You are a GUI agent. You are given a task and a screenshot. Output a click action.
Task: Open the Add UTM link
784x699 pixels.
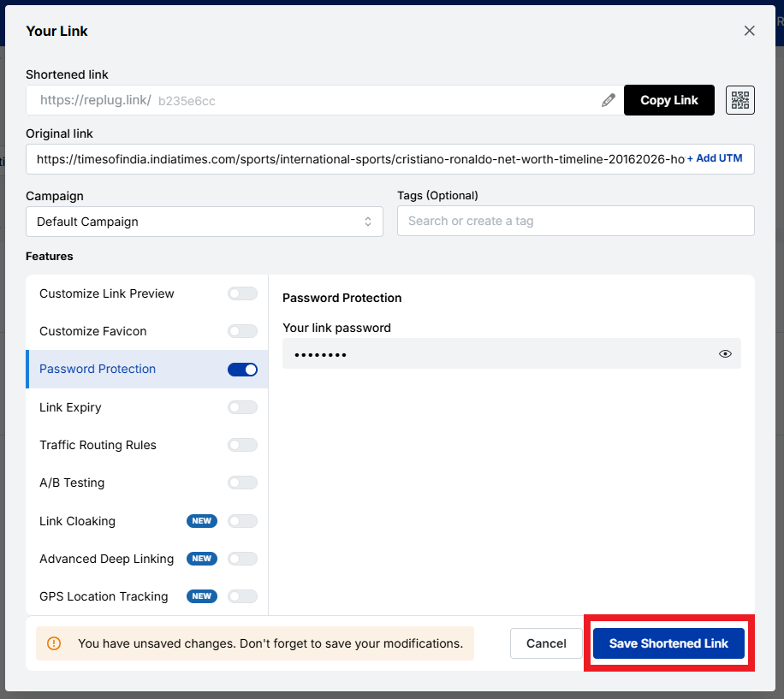coord(716,158)
